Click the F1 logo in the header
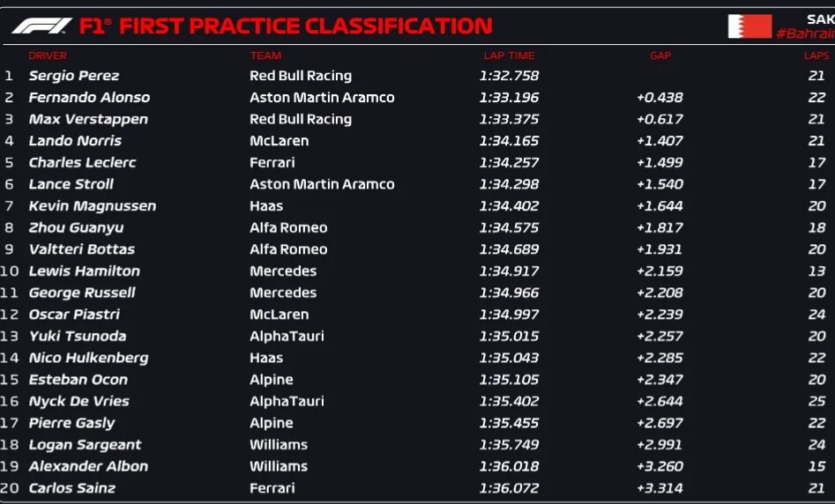The width and height of the screenshot is (835, 504). (42, 26)
